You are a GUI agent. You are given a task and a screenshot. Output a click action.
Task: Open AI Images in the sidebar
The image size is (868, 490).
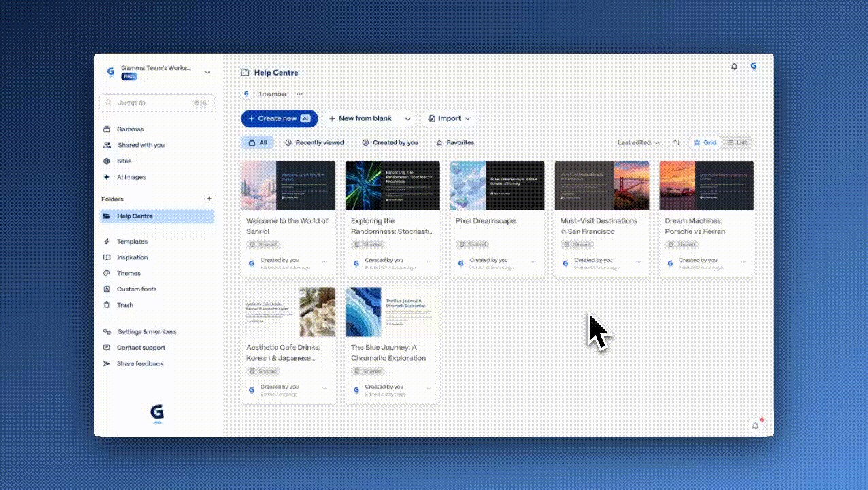point(131,177)
